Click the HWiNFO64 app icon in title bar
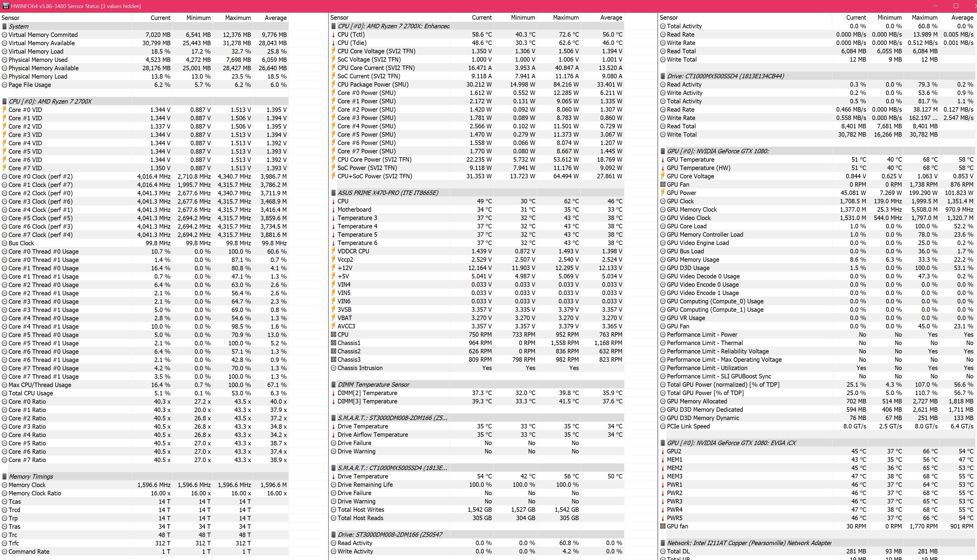Image resolution: width=977 pixels, height=560 pixels. 5,6
